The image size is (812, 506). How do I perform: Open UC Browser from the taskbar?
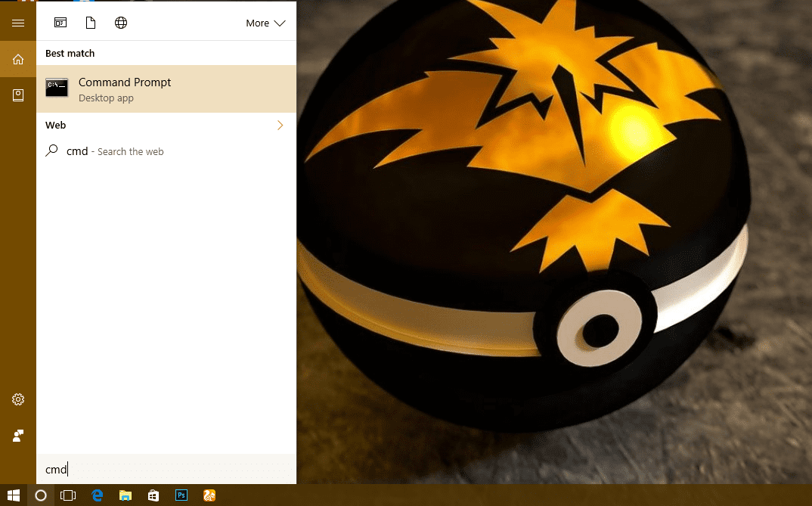coord(209,495)
